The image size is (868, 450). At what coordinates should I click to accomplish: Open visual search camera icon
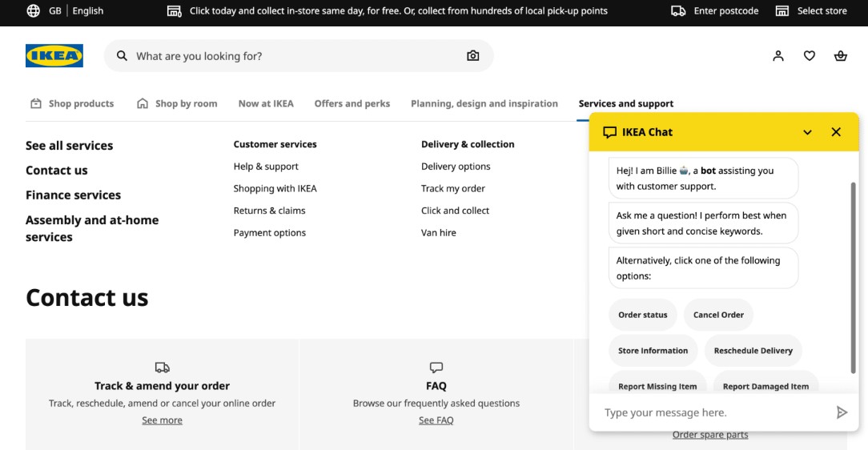[x=472, y=55]
